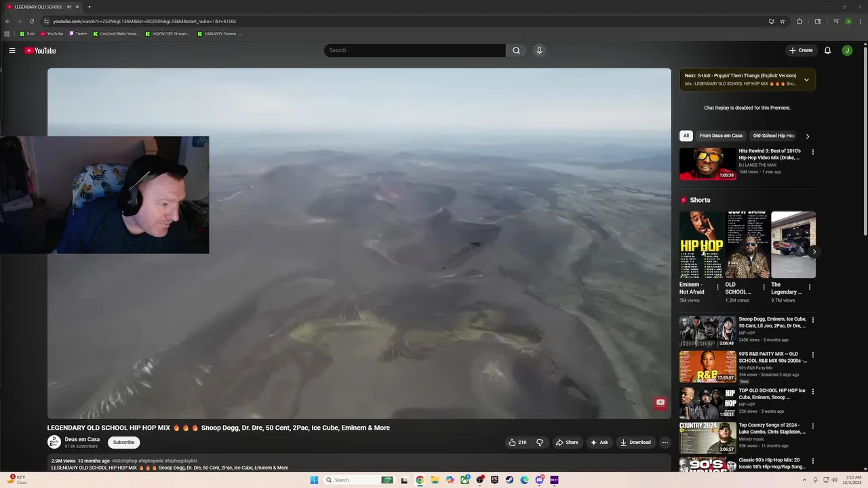Click taskbar Search box
Image resolution: width=868 pixels, height=488 pixels.
(358, 480)
